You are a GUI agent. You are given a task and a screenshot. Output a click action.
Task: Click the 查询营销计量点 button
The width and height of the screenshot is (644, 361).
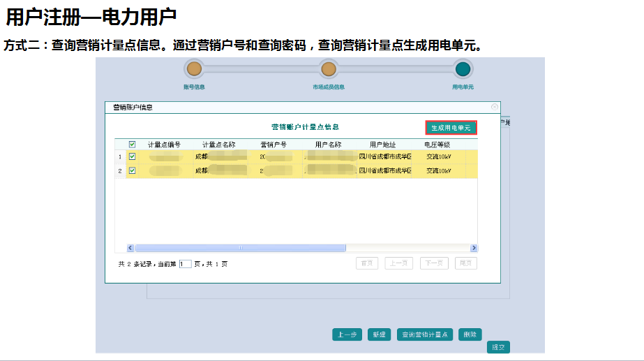pos(426,334)
